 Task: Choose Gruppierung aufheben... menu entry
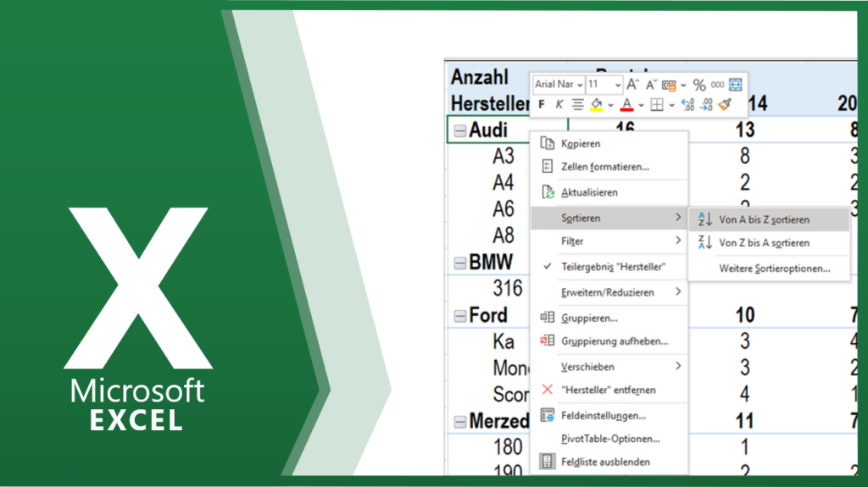[x=609, y=341]
